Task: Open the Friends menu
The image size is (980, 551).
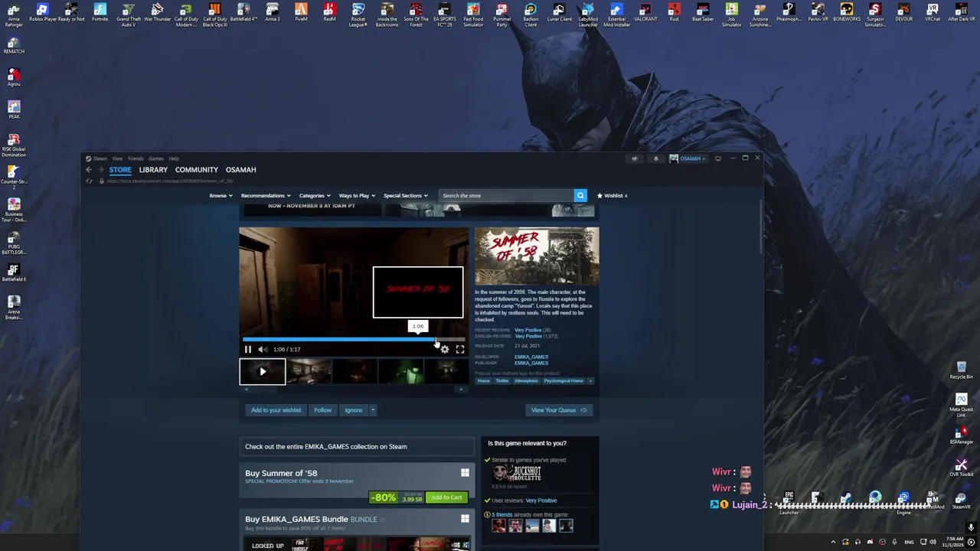Action: coord(136,158)
